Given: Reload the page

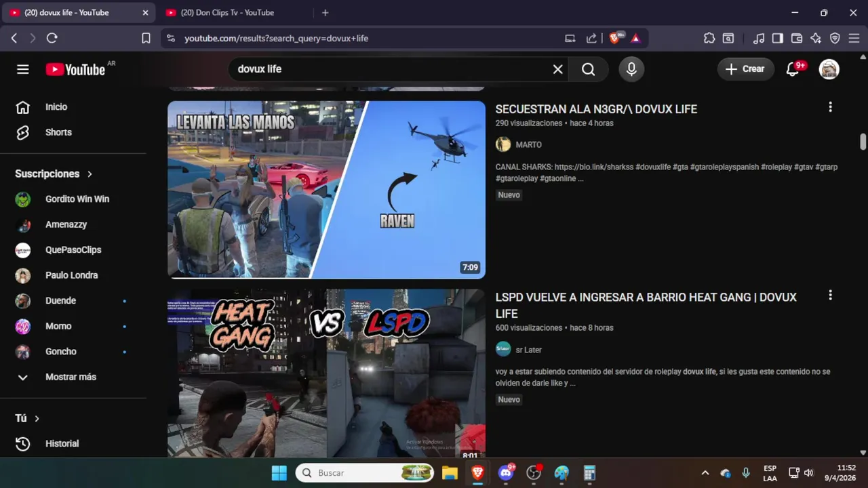Looking at the screenshot, I should click(x=52, y=39).
